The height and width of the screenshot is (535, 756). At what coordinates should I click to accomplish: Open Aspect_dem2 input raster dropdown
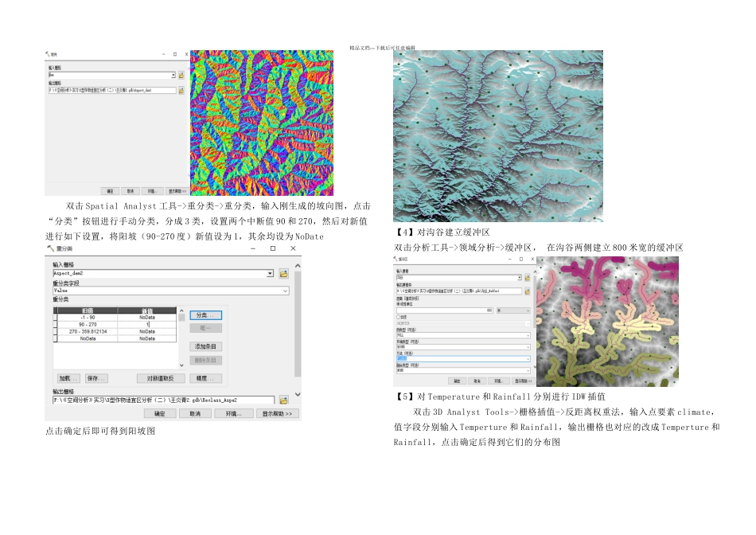pyautogui.click(x=270, y=274)
